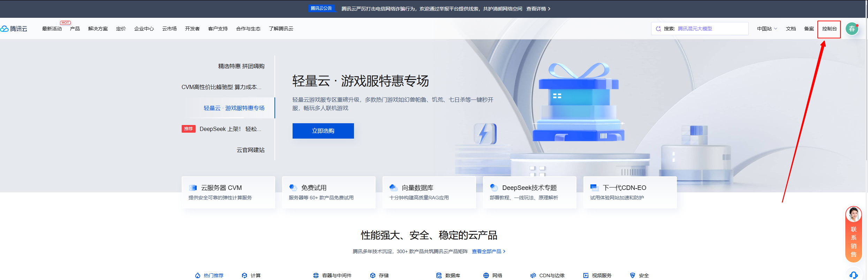868x280 pixels.
Task: Click text 提供安全可靠的弹性计算服务
Action: 220,198
